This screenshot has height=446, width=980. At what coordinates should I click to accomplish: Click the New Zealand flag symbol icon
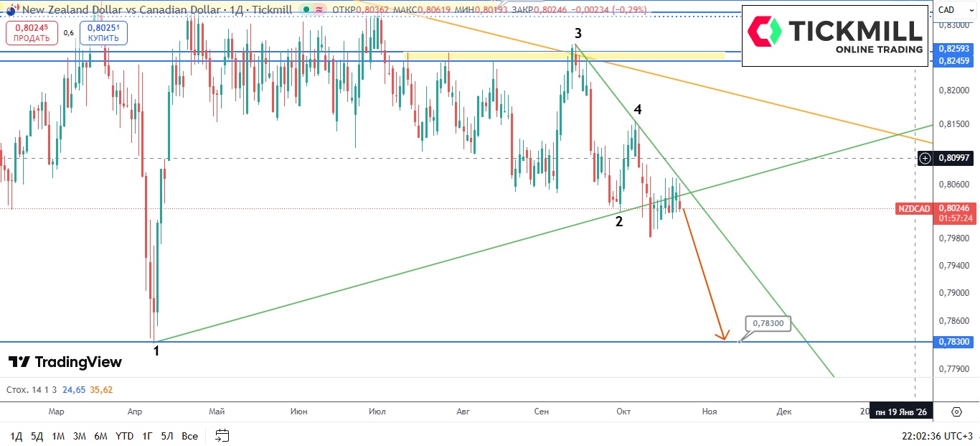10,11
